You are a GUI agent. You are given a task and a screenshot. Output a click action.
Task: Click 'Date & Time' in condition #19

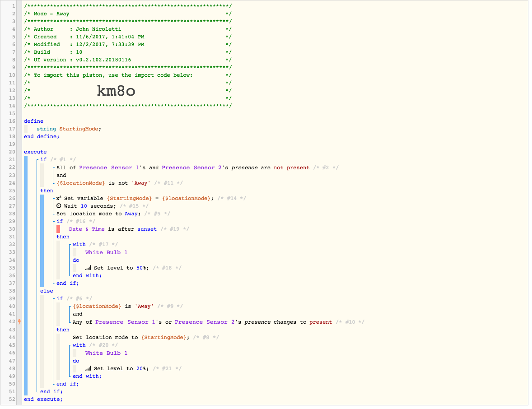coord(87,229)
